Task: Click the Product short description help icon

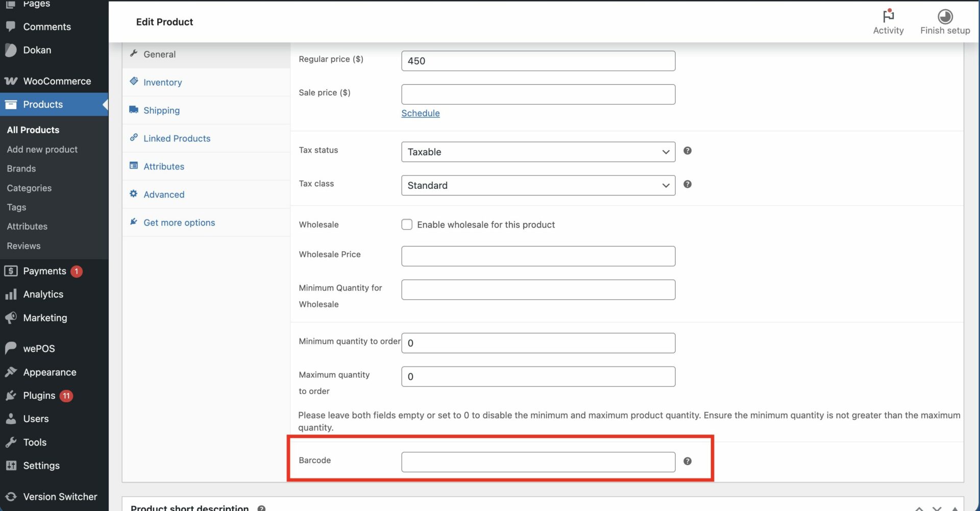Action: click(x=261, y=508)
